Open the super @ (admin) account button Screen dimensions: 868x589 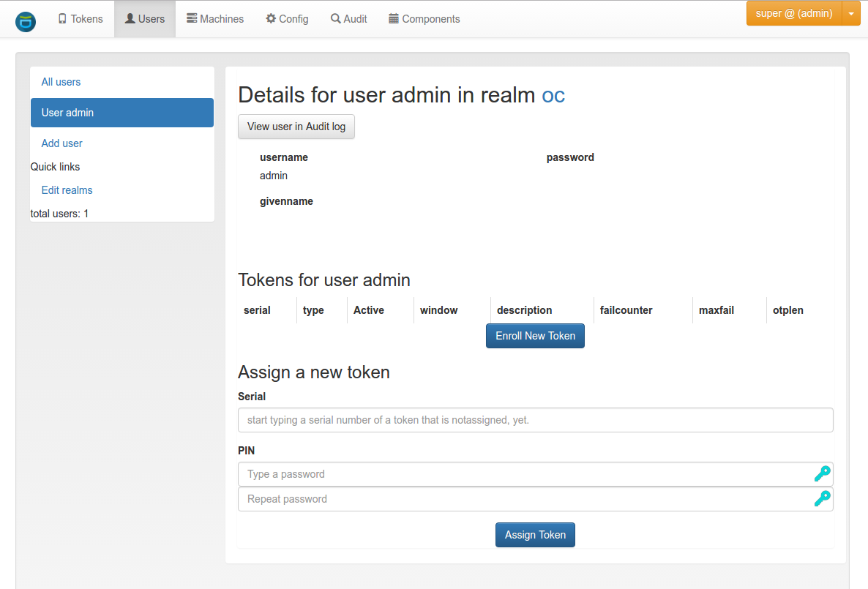coord(794,14)
